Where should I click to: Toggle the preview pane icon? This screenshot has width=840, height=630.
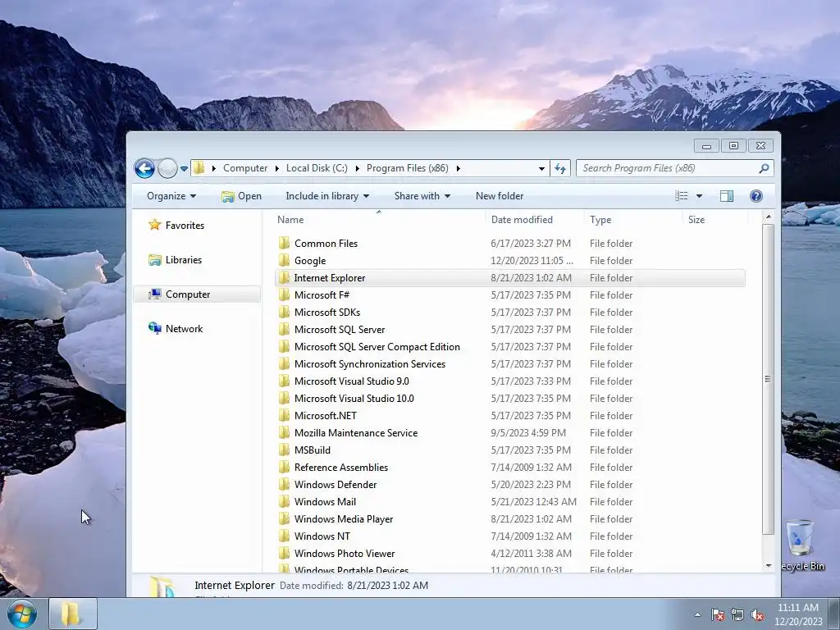point(727,196)
